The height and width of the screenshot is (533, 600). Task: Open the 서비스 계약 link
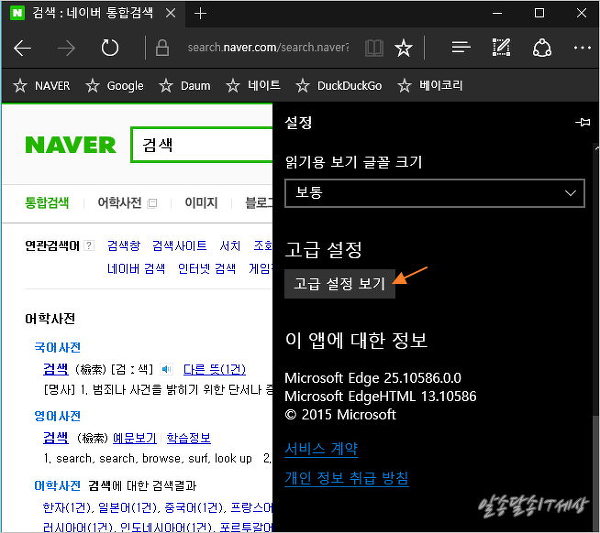tap(321, 449)
